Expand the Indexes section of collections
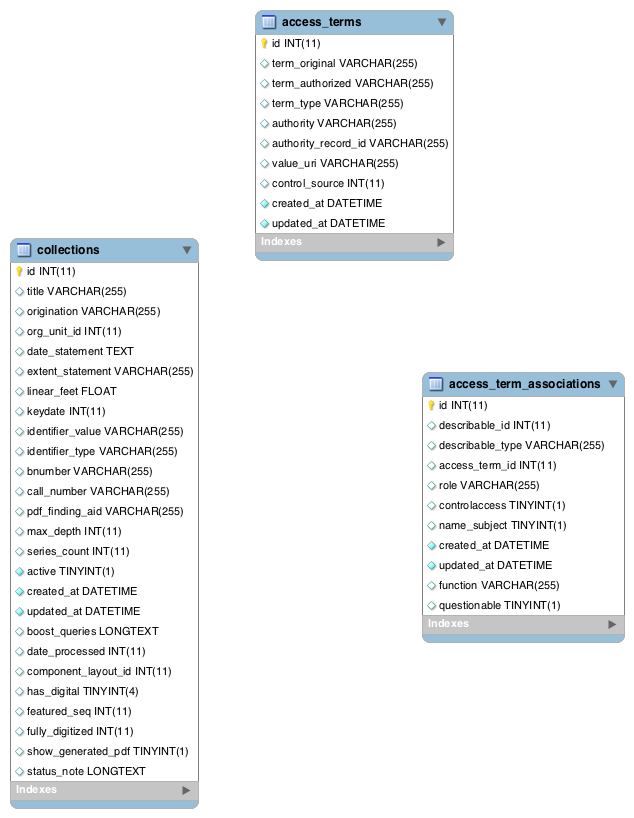This screenshot has width=634, height=818. [186, 790]
